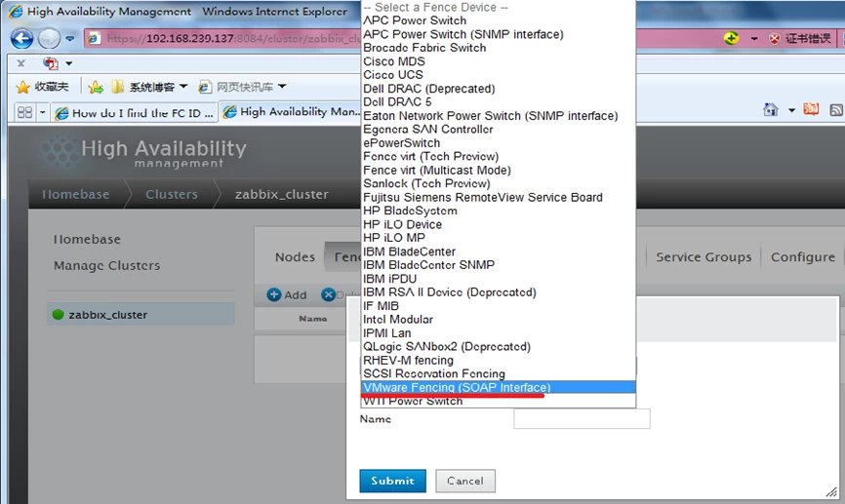Select 'HP iLO MP' option
The image size is (845, 504).
pyautogui.click(x=498, y=238)
